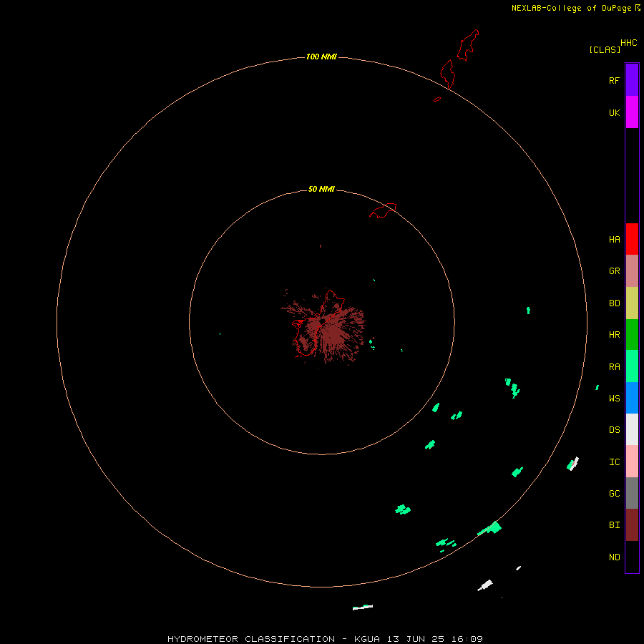The height and width of the screenshot is (644, 644).
Task: Click the GR legend label
Action: pyautogui.click(x=614, y=271)
